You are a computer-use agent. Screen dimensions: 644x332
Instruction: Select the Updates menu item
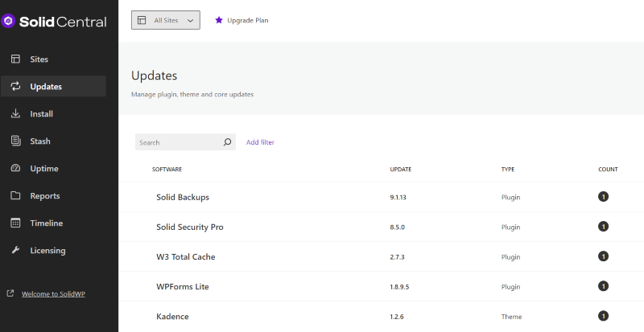53,86
